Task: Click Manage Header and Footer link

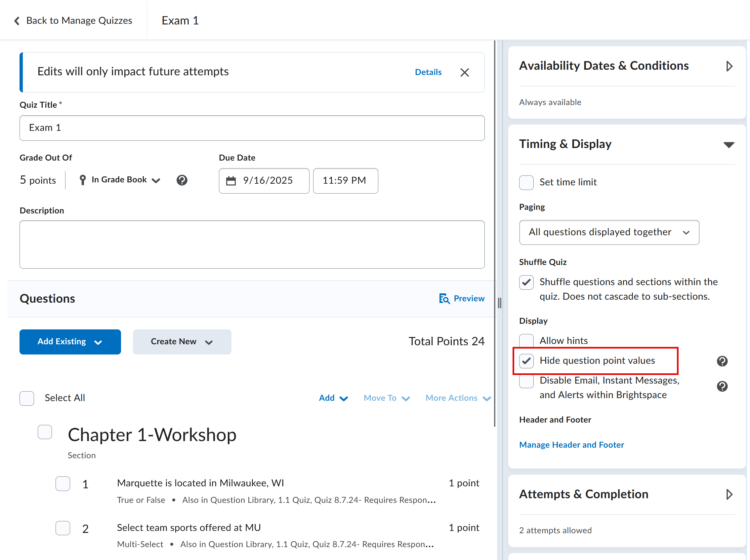Action: click(571, 444)
